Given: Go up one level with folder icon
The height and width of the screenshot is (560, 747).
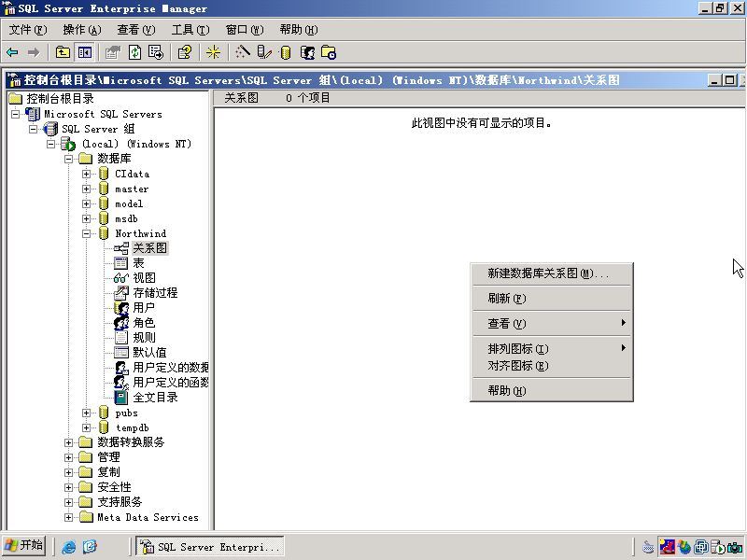Looking at the screenshot, I should [x=63, y=52].
